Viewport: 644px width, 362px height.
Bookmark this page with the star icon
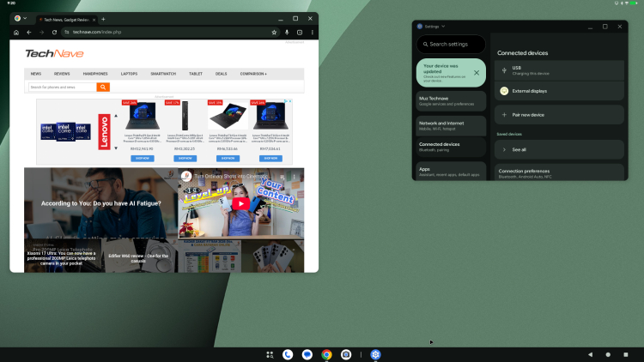(x=274, y=32)
